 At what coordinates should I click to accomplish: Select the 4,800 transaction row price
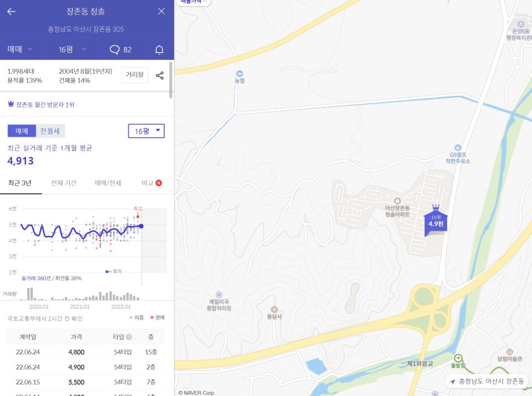tap(77, 352)
